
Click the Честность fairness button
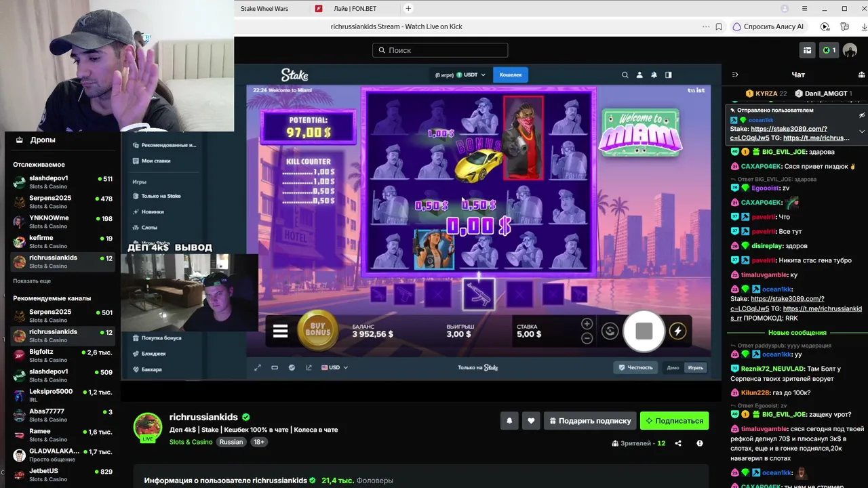coord(635,367)
